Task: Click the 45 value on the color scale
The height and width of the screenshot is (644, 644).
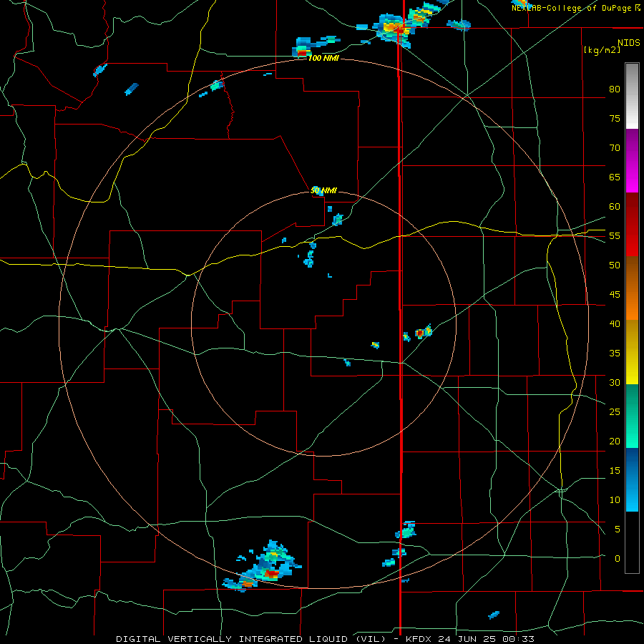Action: (x=615, y=295)
